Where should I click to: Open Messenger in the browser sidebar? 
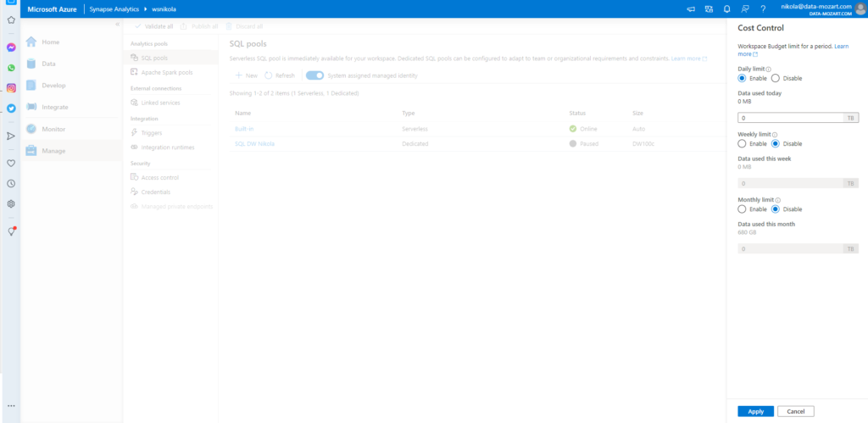(x=11, y=47)
